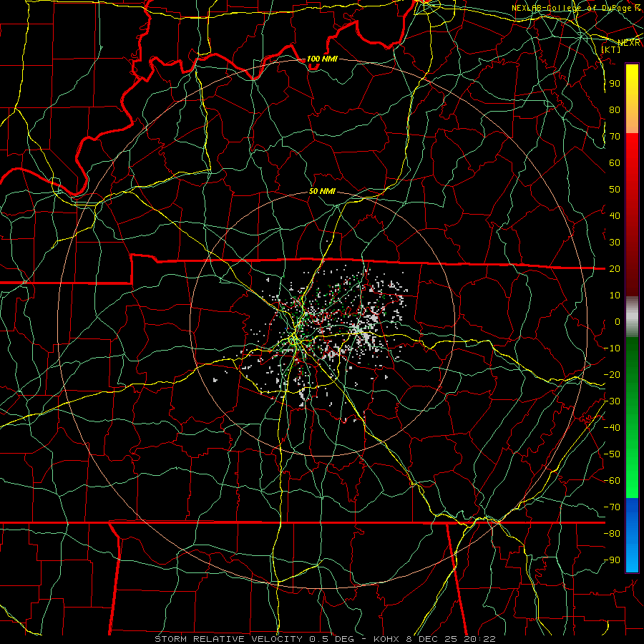The image size is (644, 644).
Task: Click the 40 value on the velocity scale
Action: point(615,216)
